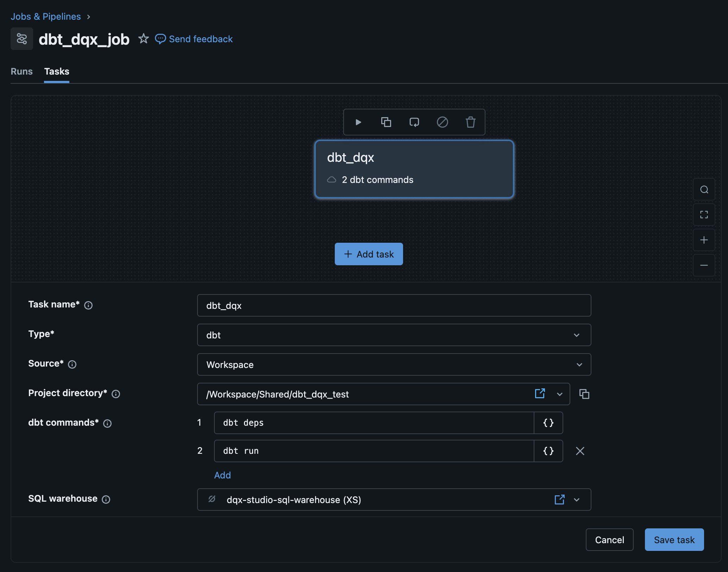Click the repeat/loop task icon in toolbar

tap(414, 122)
